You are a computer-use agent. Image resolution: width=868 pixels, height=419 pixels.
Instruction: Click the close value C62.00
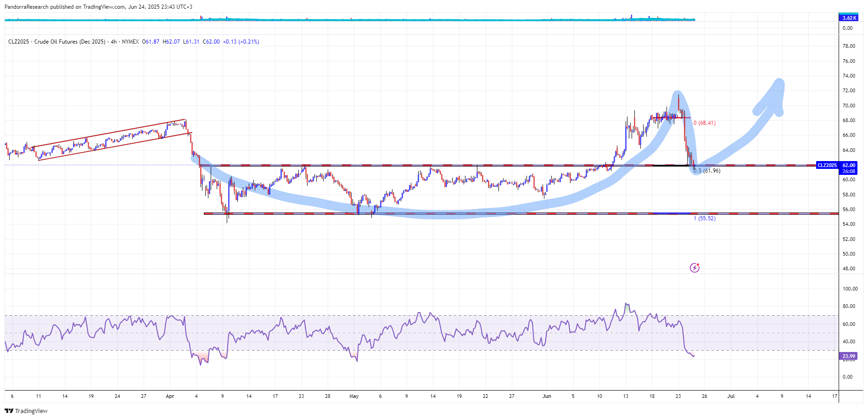click(x=211, y=42)
